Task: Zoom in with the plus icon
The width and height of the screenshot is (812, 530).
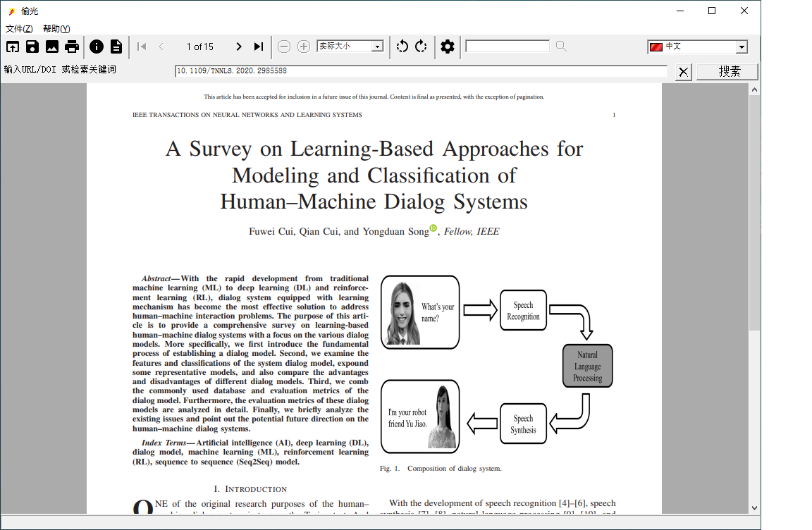Action: coord(304,47)
